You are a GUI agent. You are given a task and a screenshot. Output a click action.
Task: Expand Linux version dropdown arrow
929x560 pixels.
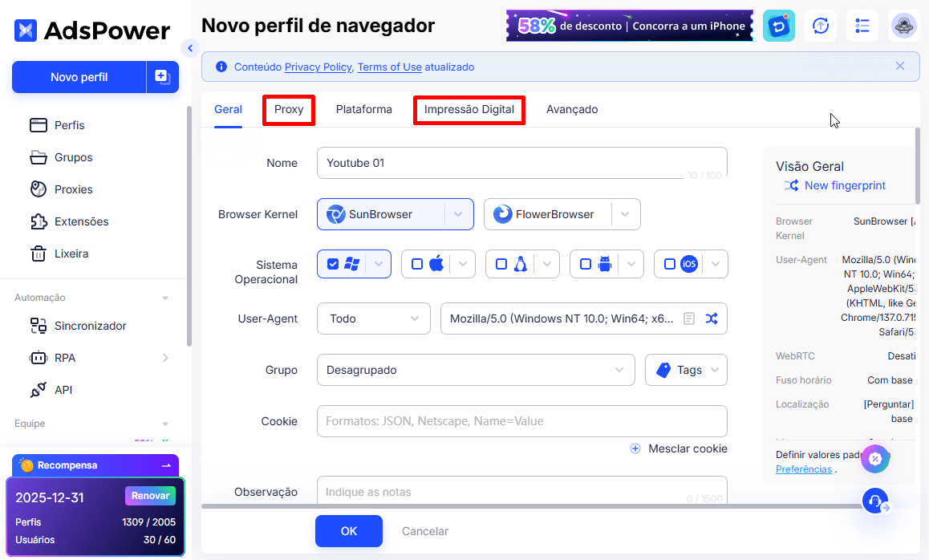(547, 264)
